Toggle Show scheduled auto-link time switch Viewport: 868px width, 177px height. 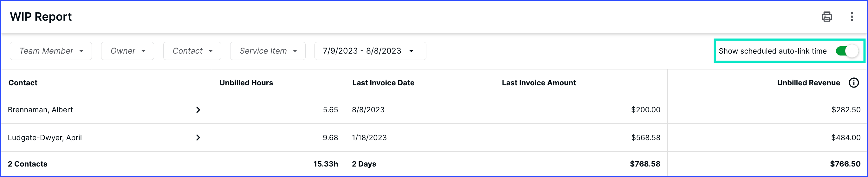847,51
